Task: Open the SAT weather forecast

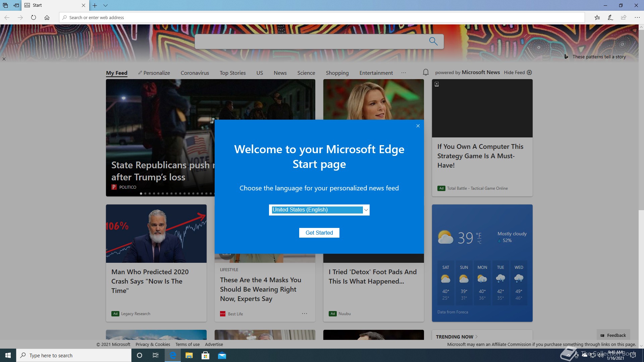Action: click(445, 283)
